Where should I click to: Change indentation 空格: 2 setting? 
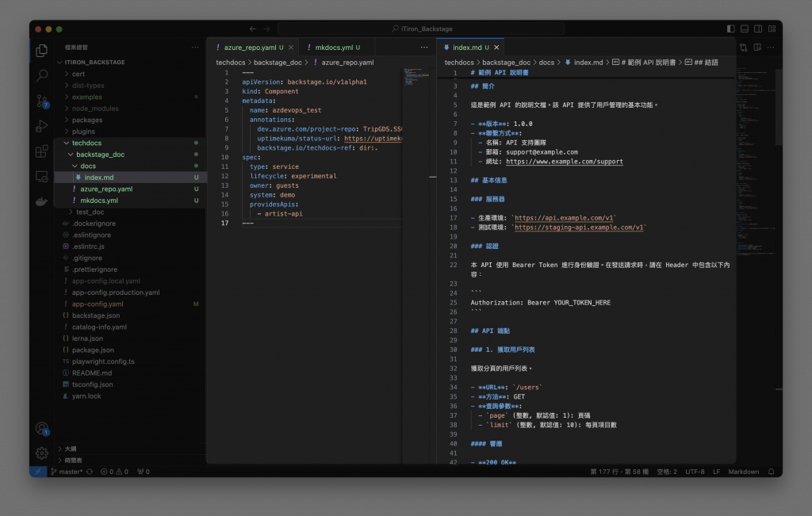(x=666, y=472)
